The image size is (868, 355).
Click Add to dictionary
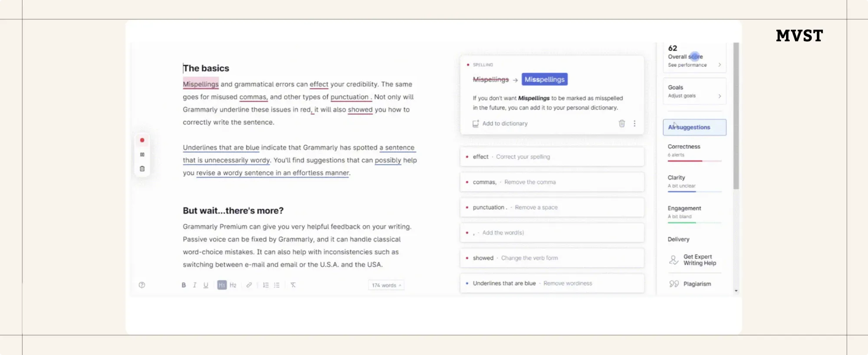point(505,124)
